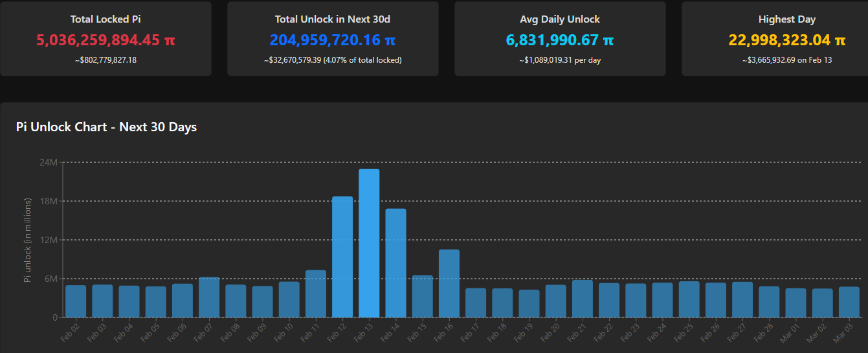The height and width of the screenshot is (353, 868).
Task: Click the Pi unlock (in millions) axis title
Action: 28,240
